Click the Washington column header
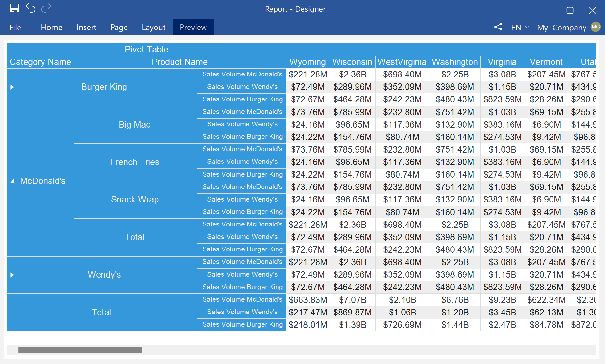Image resolution: width=605 pixels, height=364 pixels. pyautogui.click(x=455, y=62)
